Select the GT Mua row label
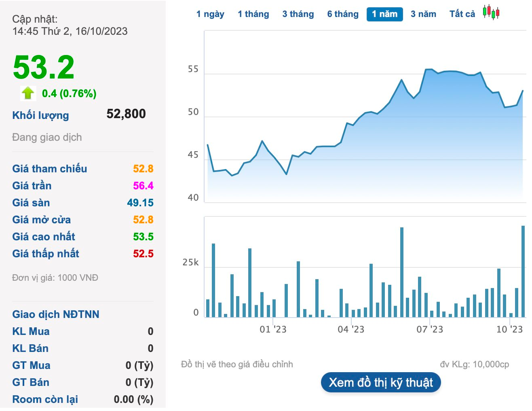The width and height of the screenshot is (532, 411). [x=31, y=365]
